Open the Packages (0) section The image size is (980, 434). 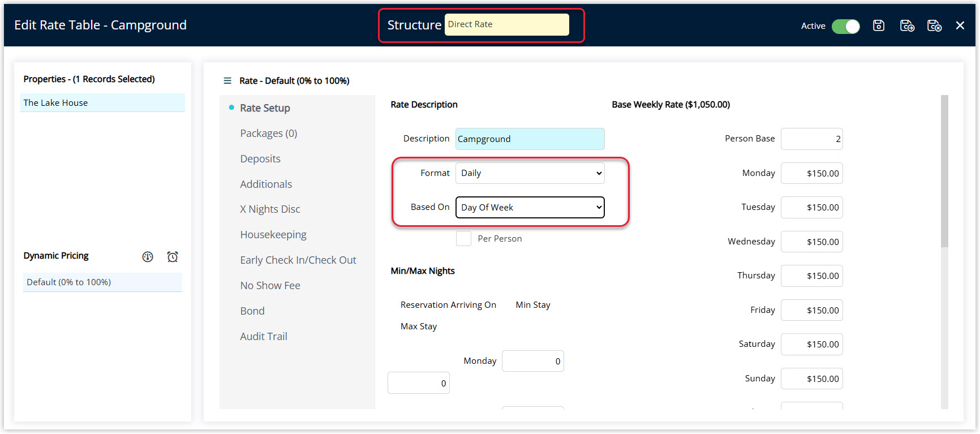pyautogui.click(x=269, y=134)
